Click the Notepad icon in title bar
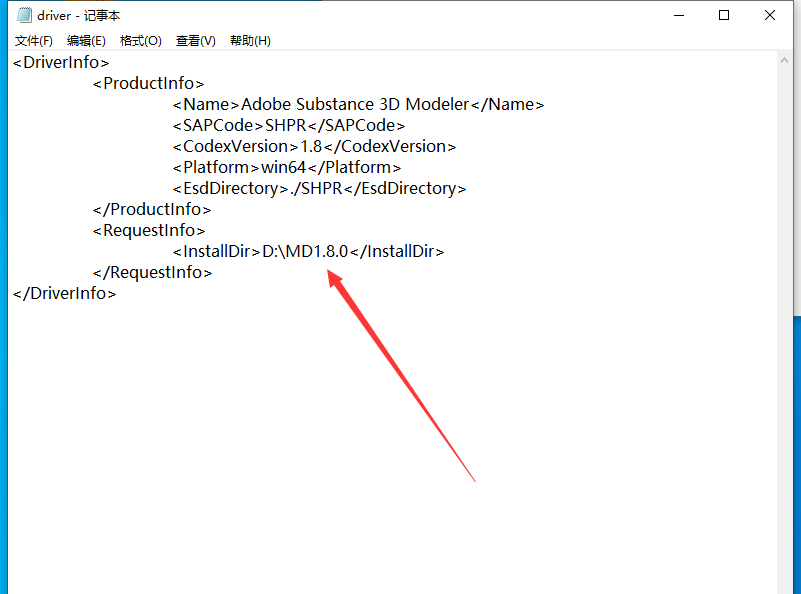Image resolution: width=801 pixels, height=594 pixels. pos(23,15)
